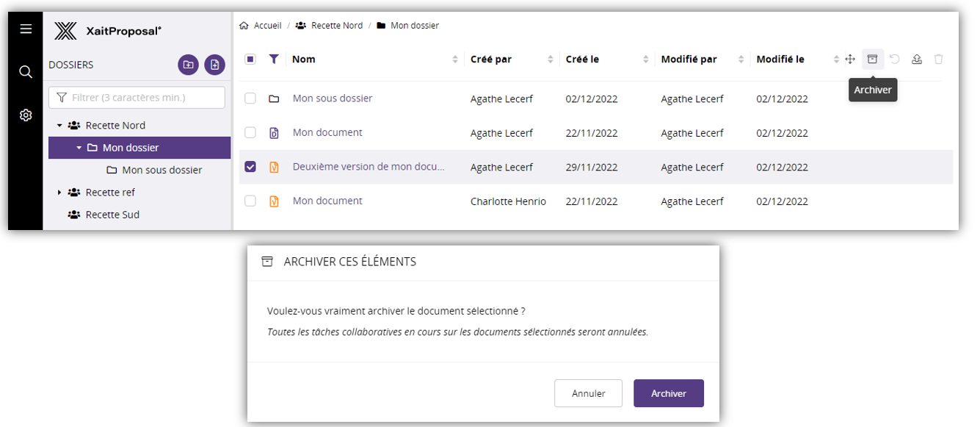The image size is (980, 427).
Task: Open settings via the gear icon
Action: point(26,115)
